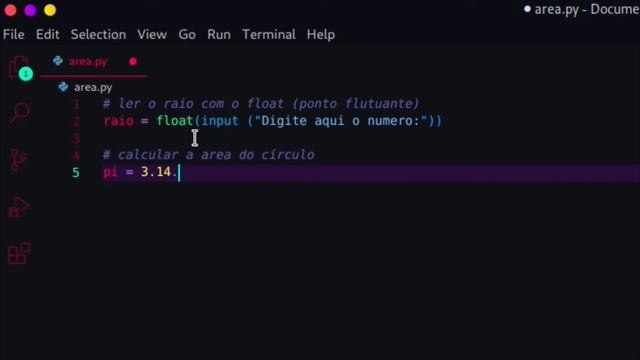Open the View menu

(x=152, y=35)
